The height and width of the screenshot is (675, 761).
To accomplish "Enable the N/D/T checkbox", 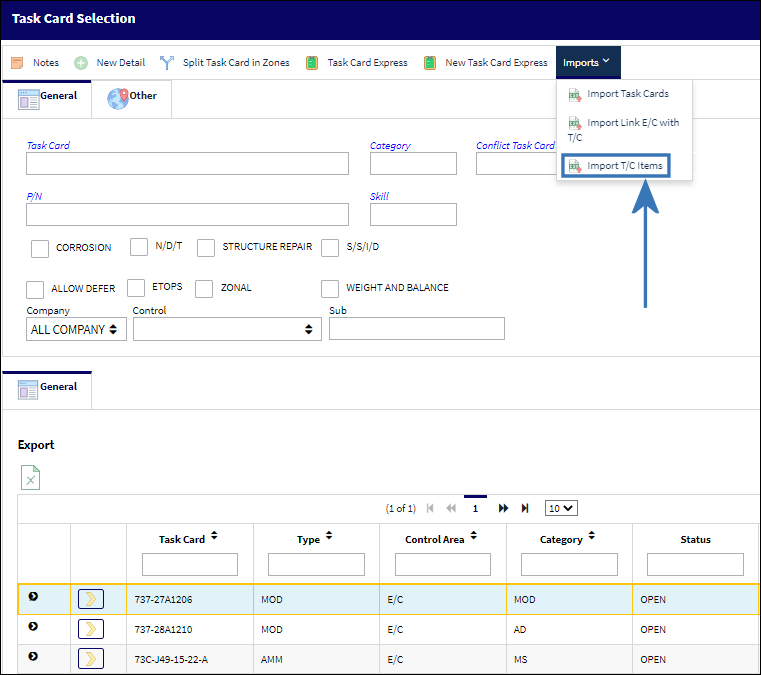I will (x=139, y=247).
